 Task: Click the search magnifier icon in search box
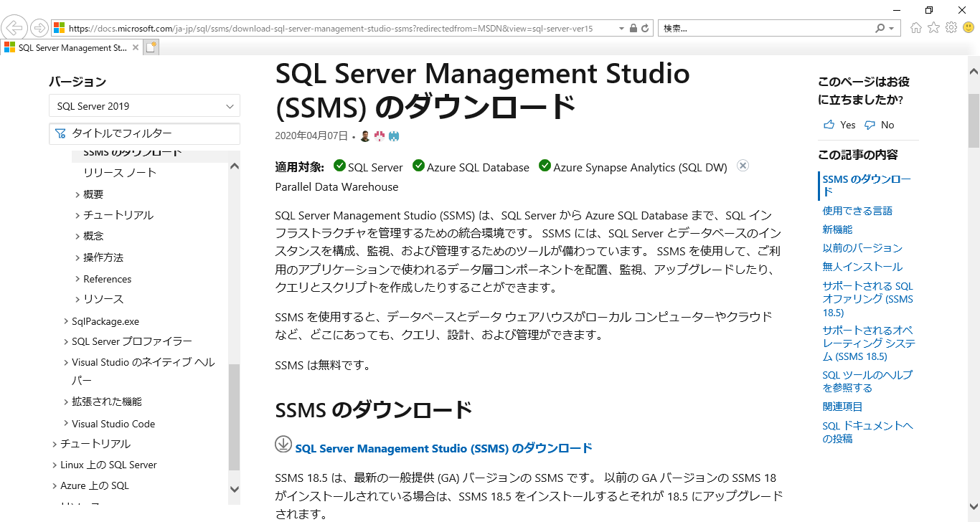(x=880, y=29)
